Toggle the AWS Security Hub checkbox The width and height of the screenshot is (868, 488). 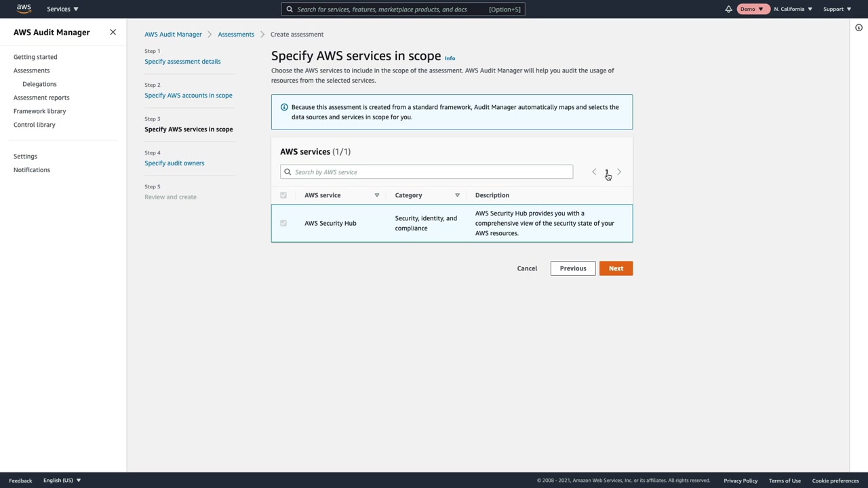pos(283,223)
